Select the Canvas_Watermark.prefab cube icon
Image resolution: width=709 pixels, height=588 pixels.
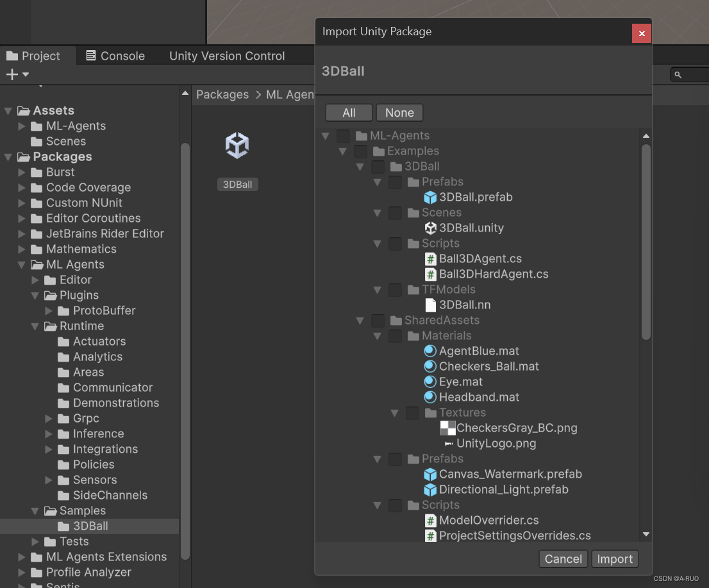coord(430,474)
